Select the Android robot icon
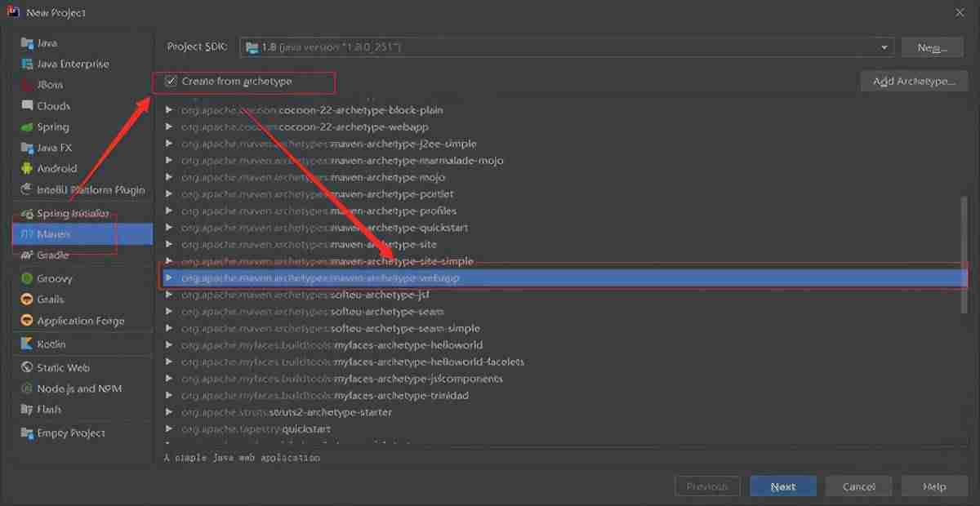Screen dimensions: 980x506 tap(27, 169)
